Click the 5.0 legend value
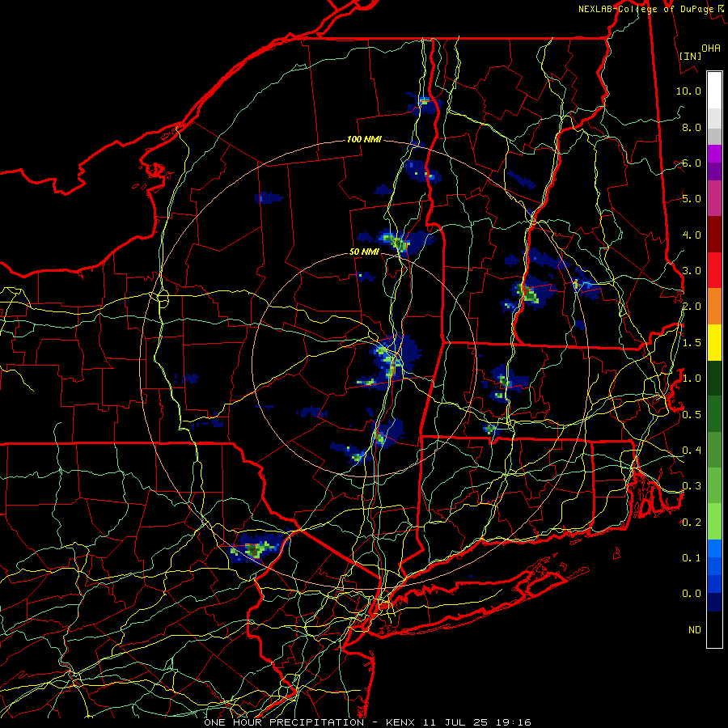 tap(692, 199)
